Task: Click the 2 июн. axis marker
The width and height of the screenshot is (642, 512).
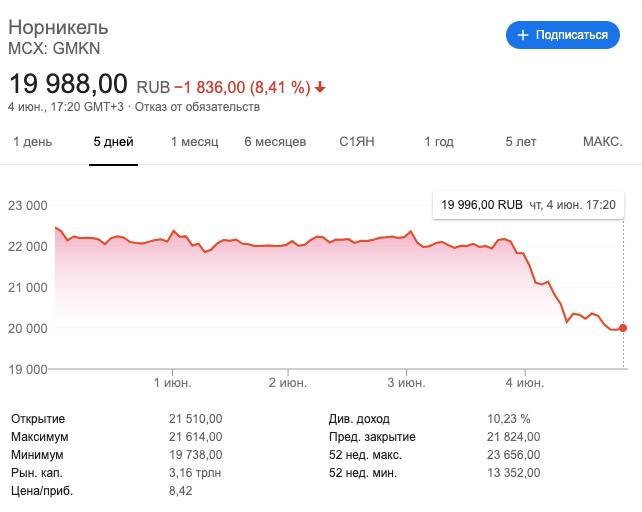Action: pos(288,383)
